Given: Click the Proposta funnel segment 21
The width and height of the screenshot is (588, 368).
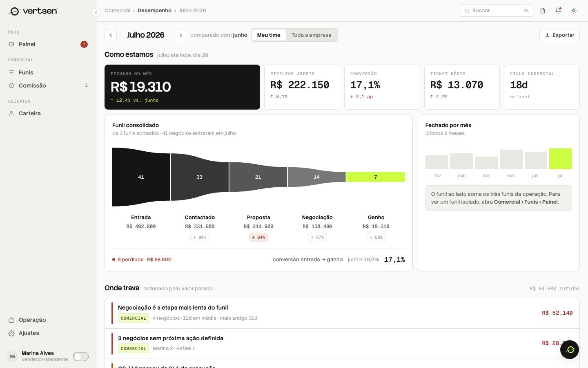Looking at the screenshot, I should coord(258,177).
